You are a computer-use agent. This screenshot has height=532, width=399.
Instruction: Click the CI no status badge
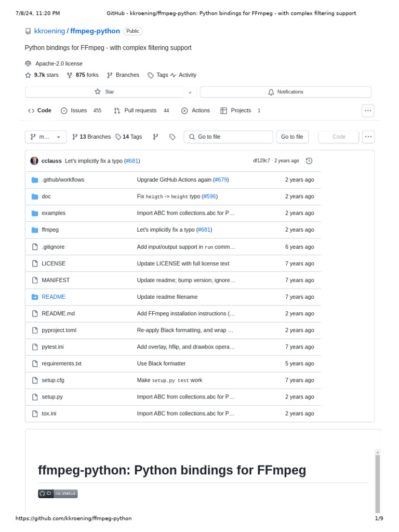coord(58,494)
